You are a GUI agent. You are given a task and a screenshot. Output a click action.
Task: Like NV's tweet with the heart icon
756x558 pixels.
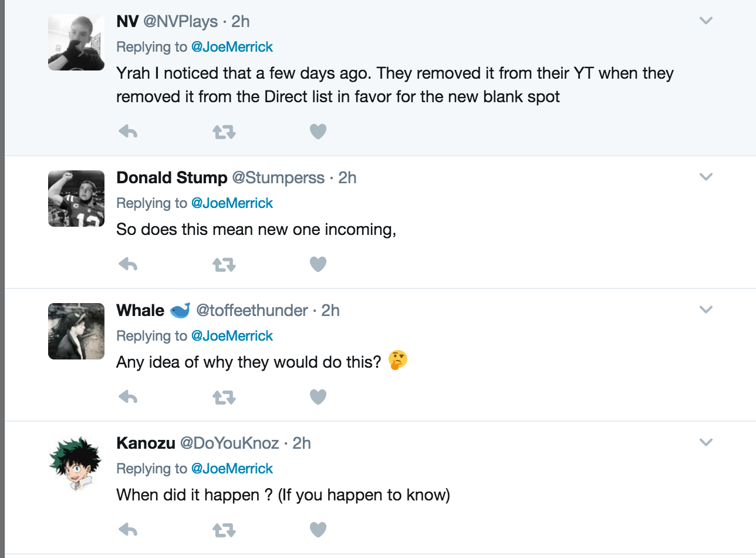tap(318, 132)
